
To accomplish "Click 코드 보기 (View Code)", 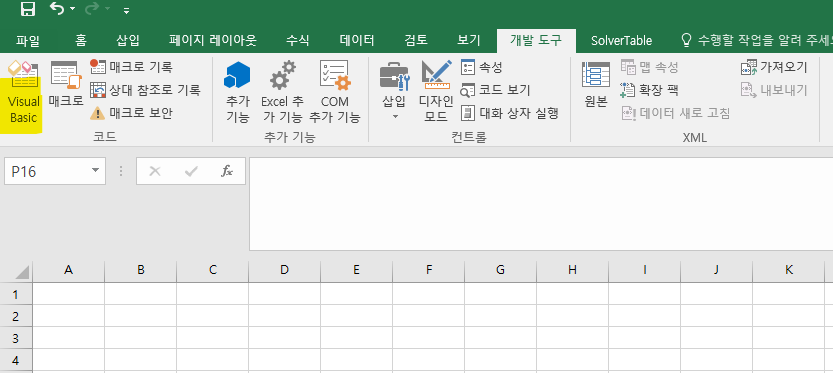I will point(495,90).
